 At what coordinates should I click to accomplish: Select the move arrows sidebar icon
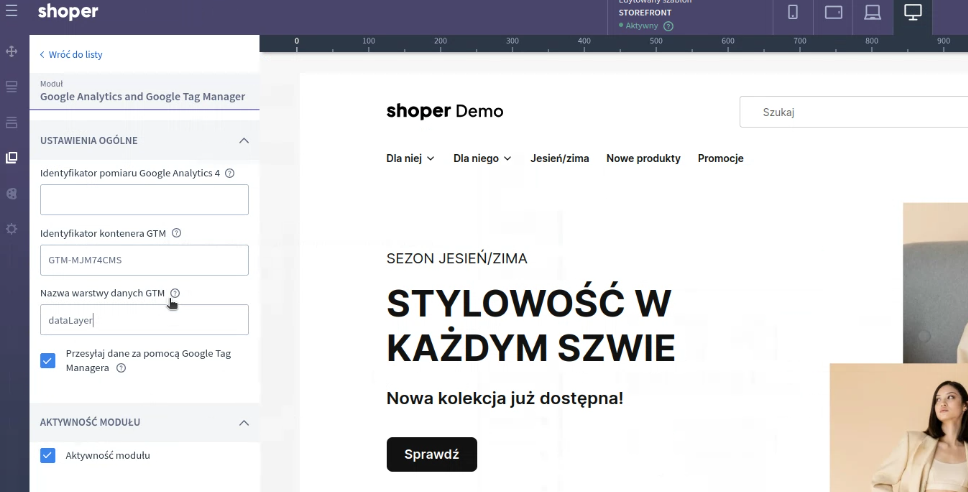point(11,51)
